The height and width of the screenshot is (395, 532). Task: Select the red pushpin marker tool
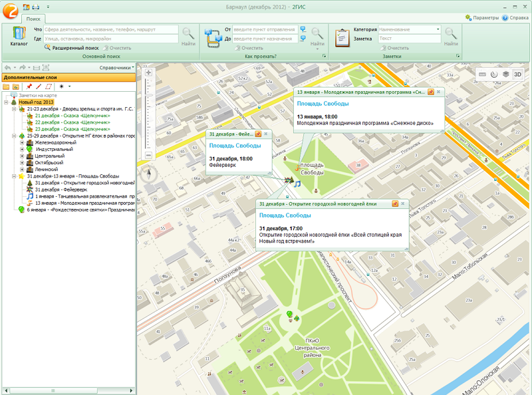click(x=29, y=86)
